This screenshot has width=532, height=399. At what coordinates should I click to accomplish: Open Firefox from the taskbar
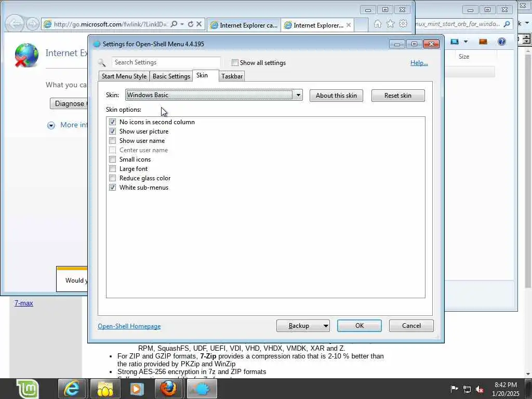coord(169,389)
